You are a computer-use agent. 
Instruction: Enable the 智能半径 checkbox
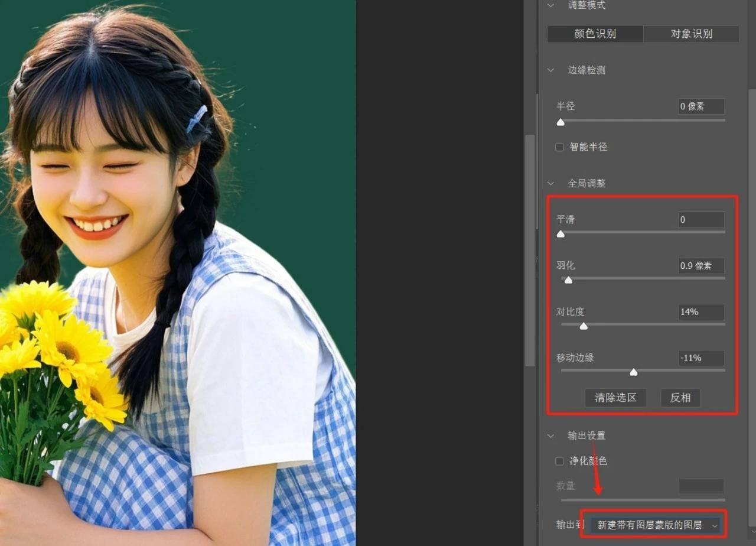tap(559, 147)
